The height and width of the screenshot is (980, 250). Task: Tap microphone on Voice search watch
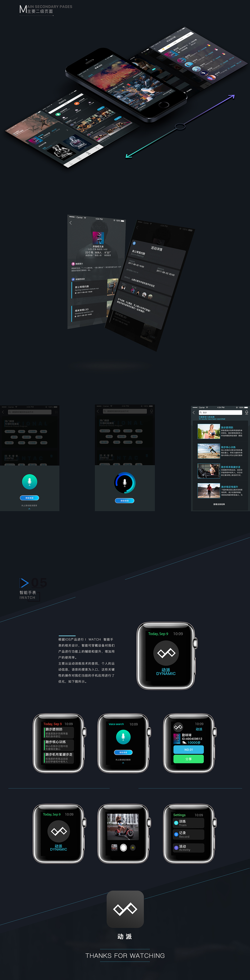123,737
